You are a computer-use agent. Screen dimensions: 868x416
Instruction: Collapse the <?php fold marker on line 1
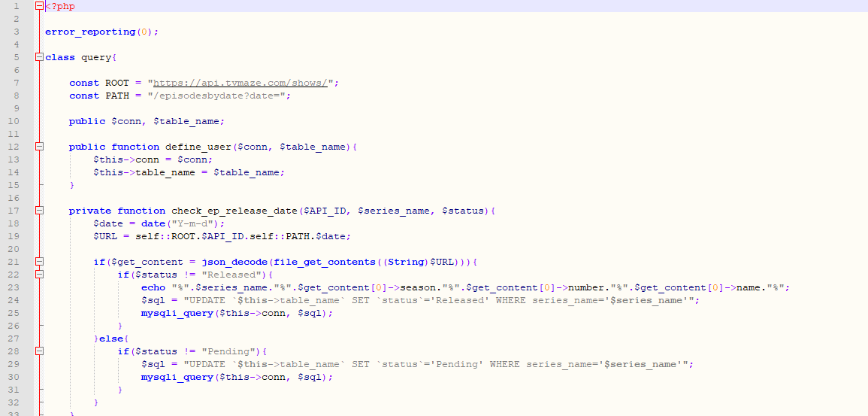39,6
